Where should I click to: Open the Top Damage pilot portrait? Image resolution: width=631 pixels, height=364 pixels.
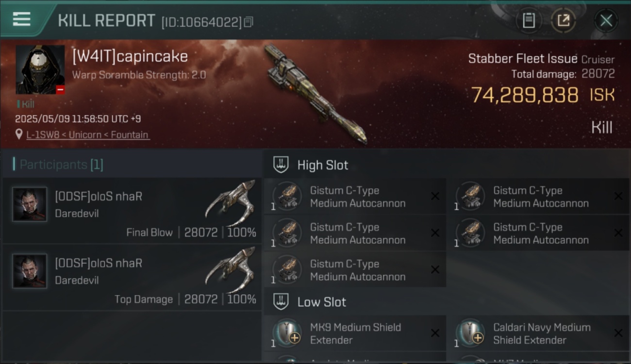(30, 271)
